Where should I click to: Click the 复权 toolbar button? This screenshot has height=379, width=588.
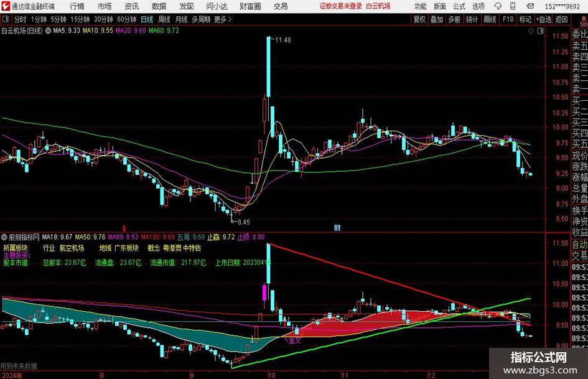[x=419, y=19]
